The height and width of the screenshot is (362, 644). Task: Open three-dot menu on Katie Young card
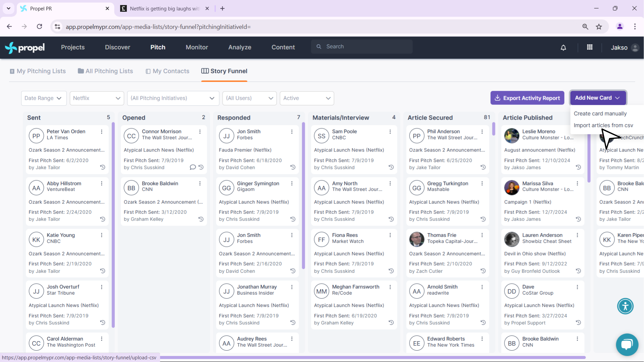click(102, 235)
